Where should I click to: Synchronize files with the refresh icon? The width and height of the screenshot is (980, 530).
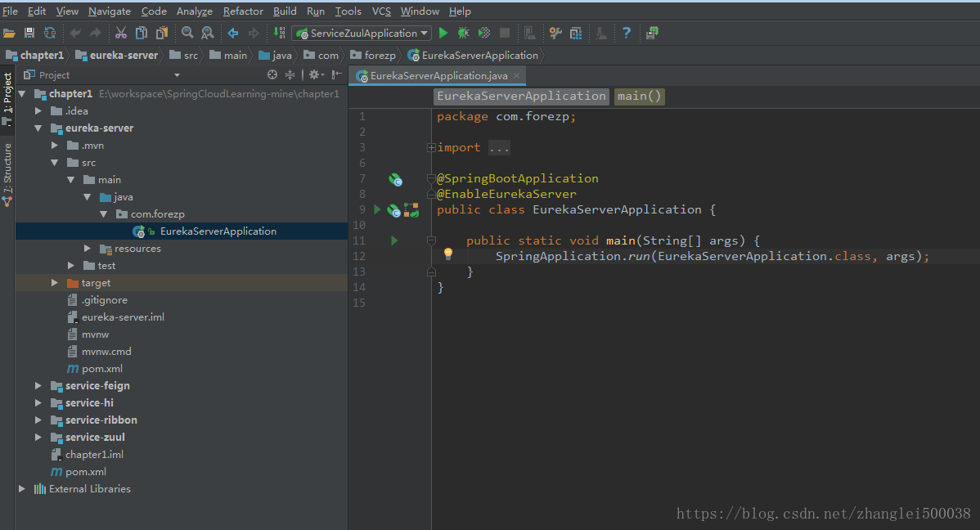pos(49,33)
